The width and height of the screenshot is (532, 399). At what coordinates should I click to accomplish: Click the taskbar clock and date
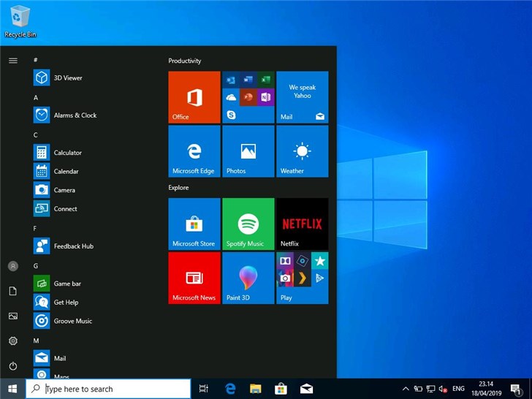point(485,388)
